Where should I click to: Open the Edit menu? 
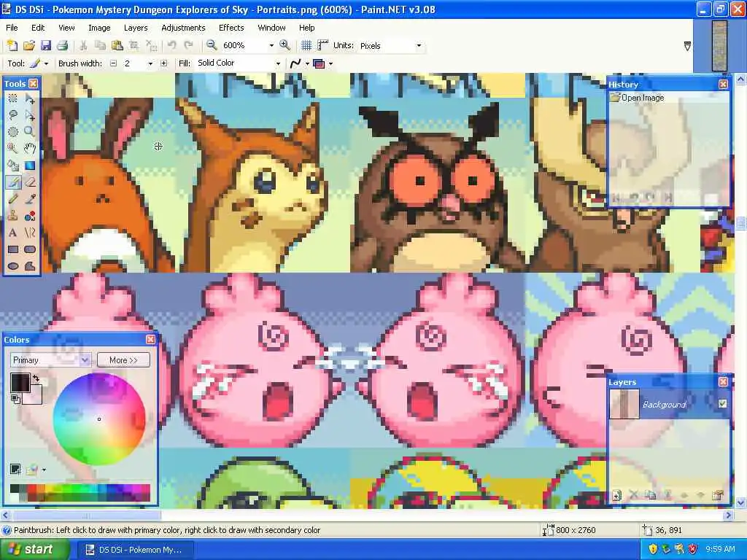(x=38, y=28)
